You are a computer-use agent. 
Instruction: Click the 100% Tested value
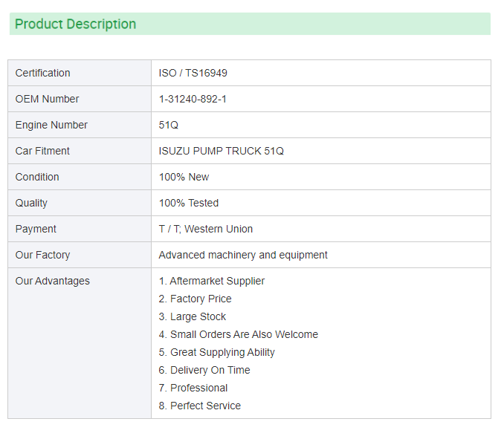point(189,203)
